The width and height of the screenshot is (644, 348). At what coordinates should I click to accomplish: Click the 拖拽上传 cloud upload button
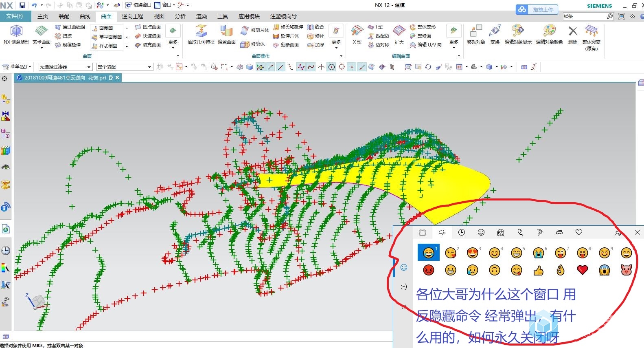click(x=537, y=9)
